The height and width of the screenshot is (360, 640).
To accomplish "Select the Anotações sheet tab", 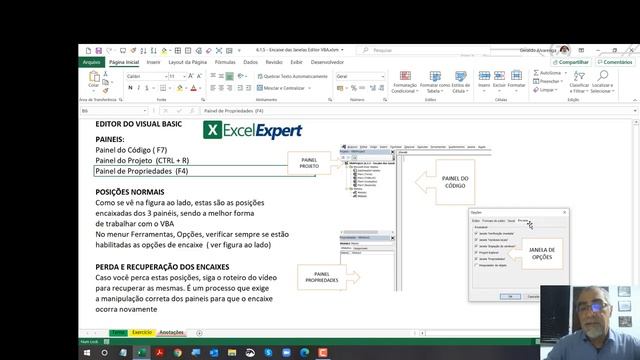I will point(171,333).
